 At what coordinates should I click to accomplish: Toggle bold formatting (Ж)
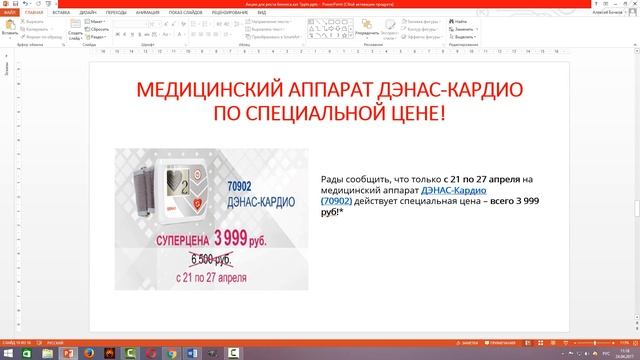(x=118, y=35)
